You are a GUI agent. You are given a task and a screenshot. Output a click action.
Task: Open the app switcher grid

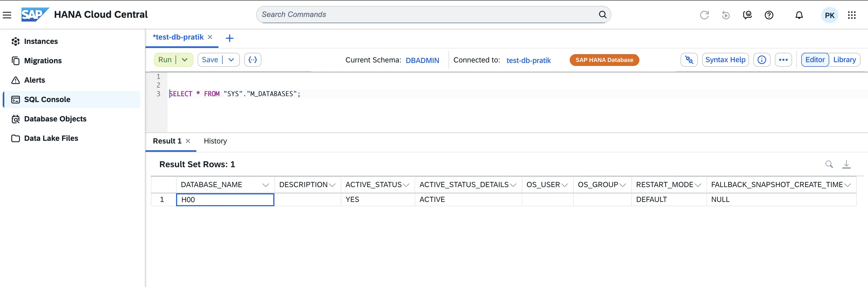pos(852,15)
